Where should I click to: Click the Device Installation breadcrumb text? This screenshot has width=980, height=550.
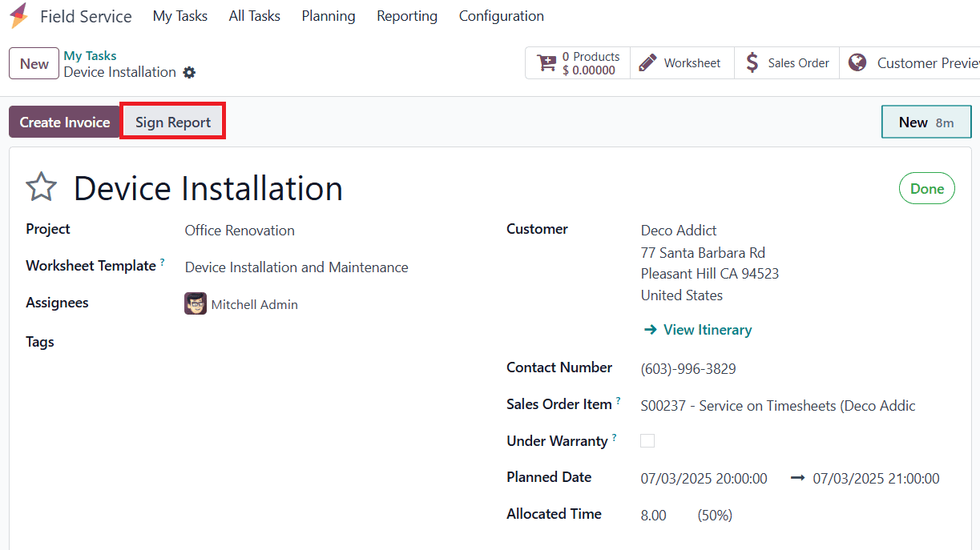120,72
